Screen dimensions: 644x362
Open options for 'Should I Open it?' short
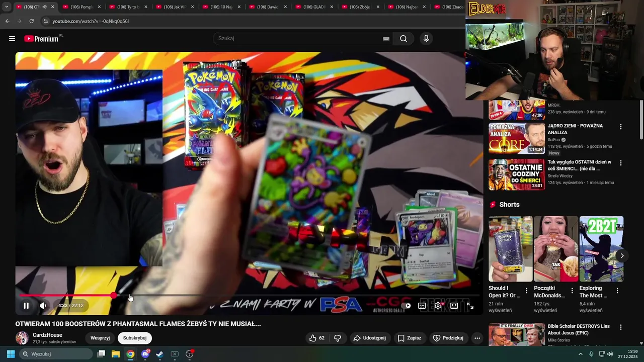527,291
